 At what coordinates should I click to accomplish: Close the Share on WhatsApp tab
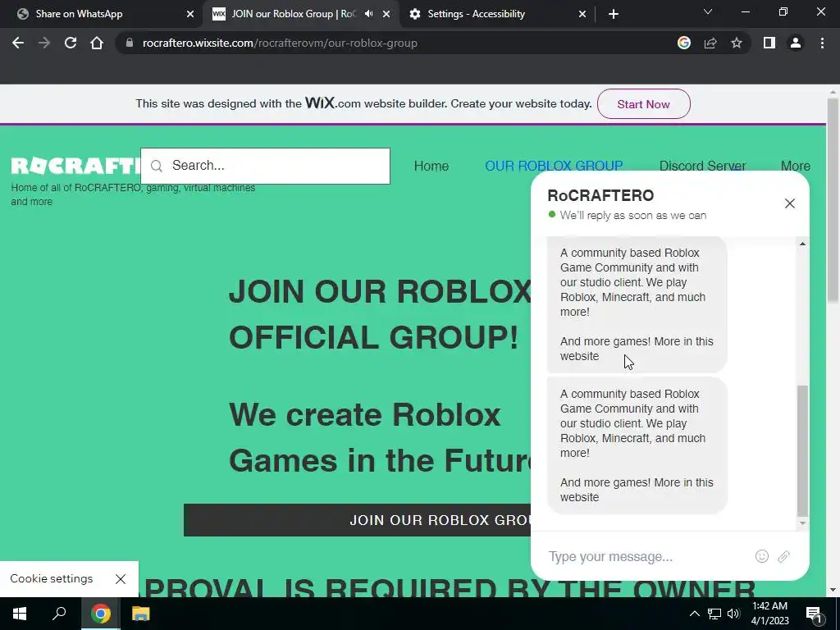tap(190, 14)
